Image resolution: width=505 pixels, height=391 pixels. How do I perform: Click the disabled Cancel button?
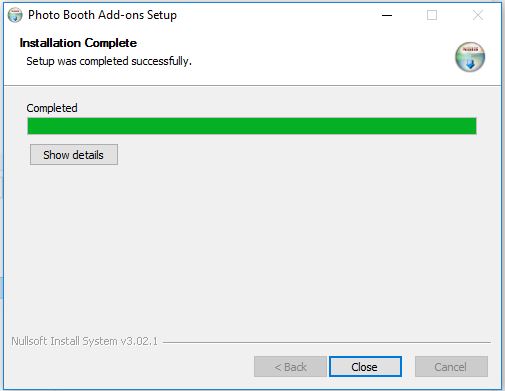[x=451, y=367]
